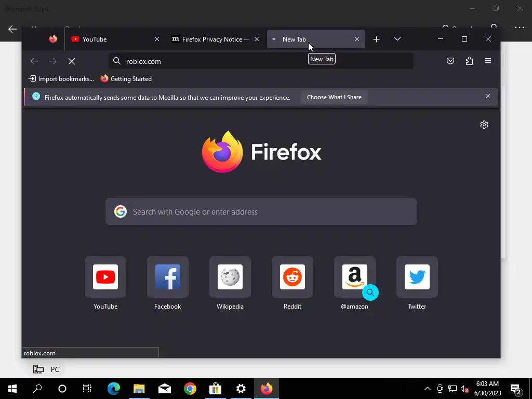Open taskbar search magnifier
The width and height of the screenshot is (532, 399).
[x=37, y=389]
